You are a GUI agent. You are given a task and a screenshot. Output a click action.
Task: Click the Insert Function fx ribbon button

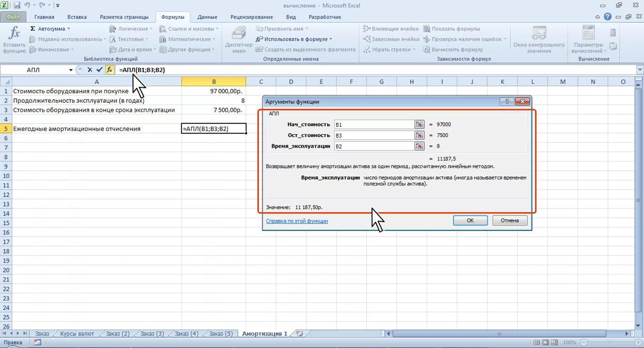click(15, 40)
